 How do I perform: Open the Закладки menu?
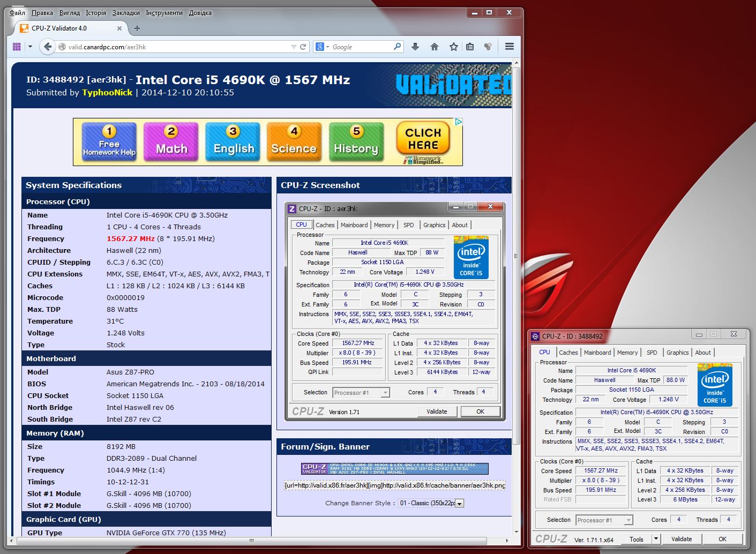(x=126, y=13)
